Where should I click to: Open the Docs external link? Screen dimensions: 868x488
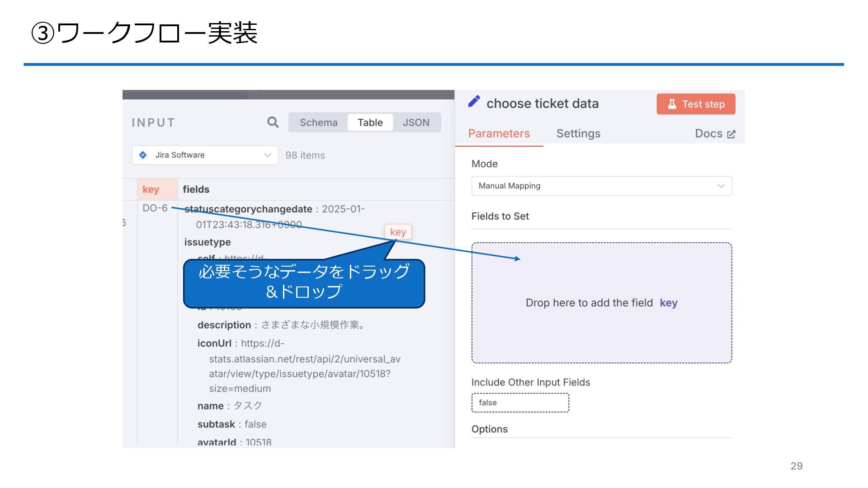coord(715,133)
